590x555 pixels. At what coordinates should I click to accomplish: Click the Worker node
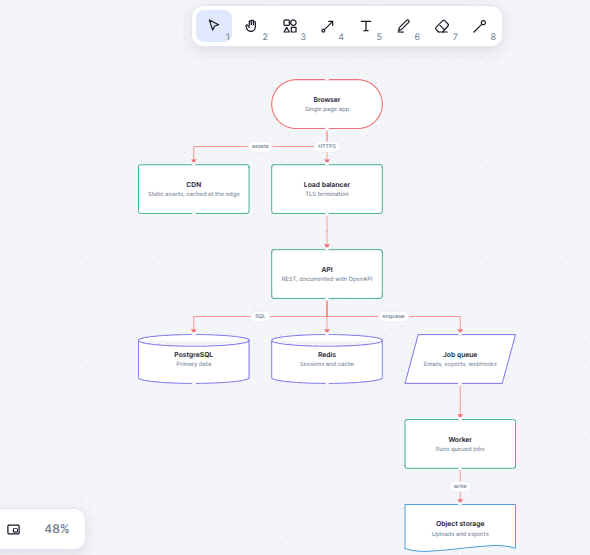click(460, 444)
